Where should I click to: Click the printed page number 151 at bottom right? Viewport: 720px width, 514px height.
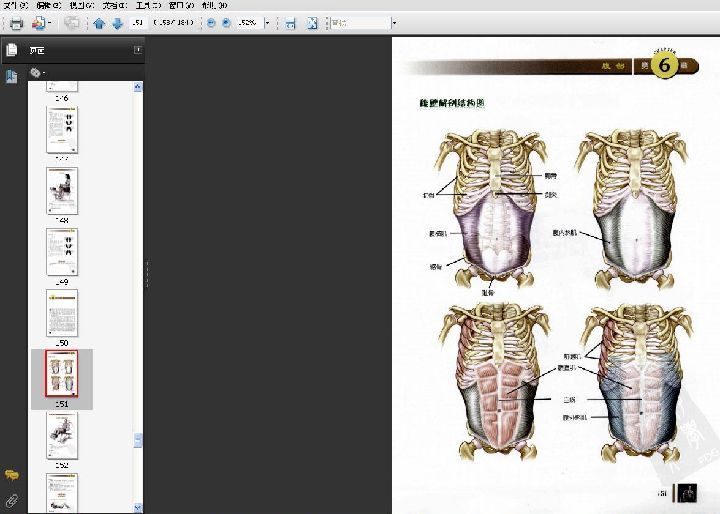click(662, 493)
